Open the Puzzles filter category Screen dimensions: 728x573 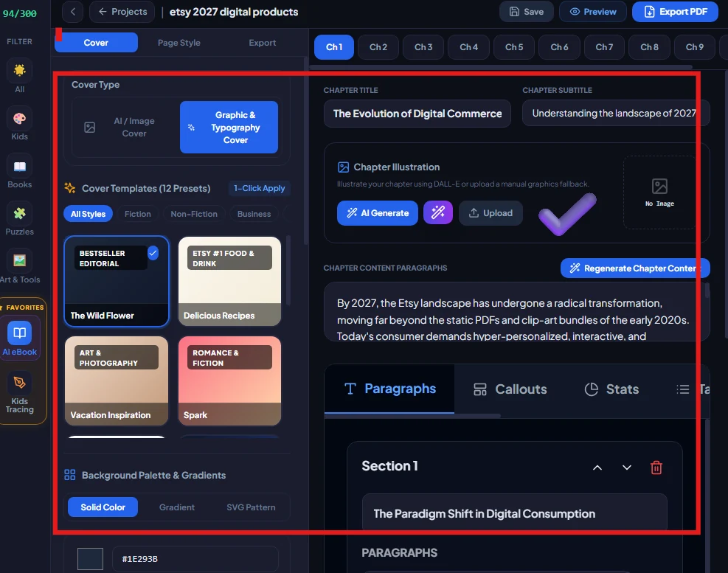tap(19, 219)
